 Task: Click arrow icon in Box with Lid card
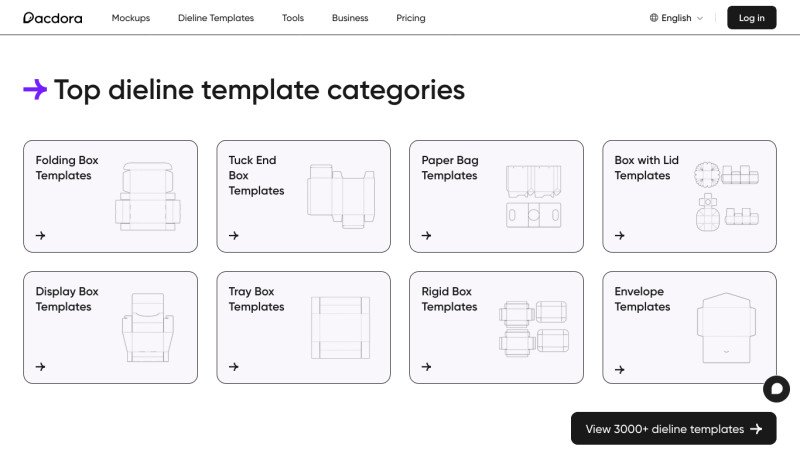[x=620, y=236]
